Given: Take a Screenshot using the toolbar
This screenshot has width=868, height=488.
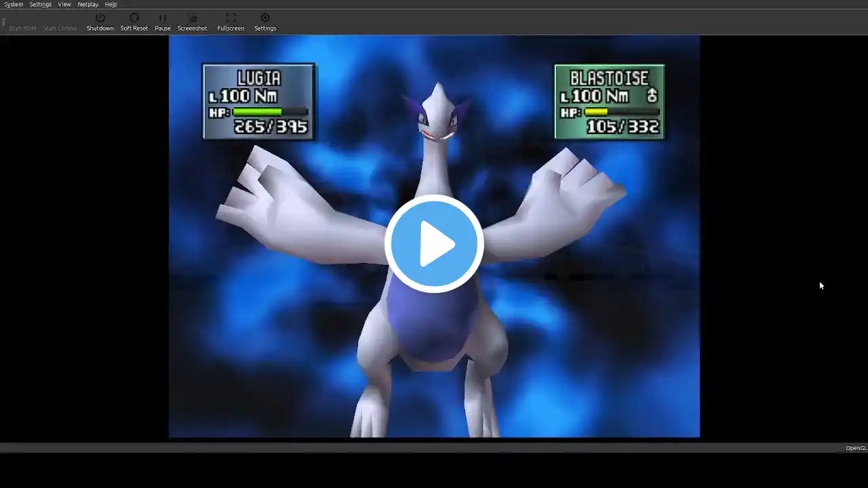Looking at the screenshot, I should pos(193,22).
